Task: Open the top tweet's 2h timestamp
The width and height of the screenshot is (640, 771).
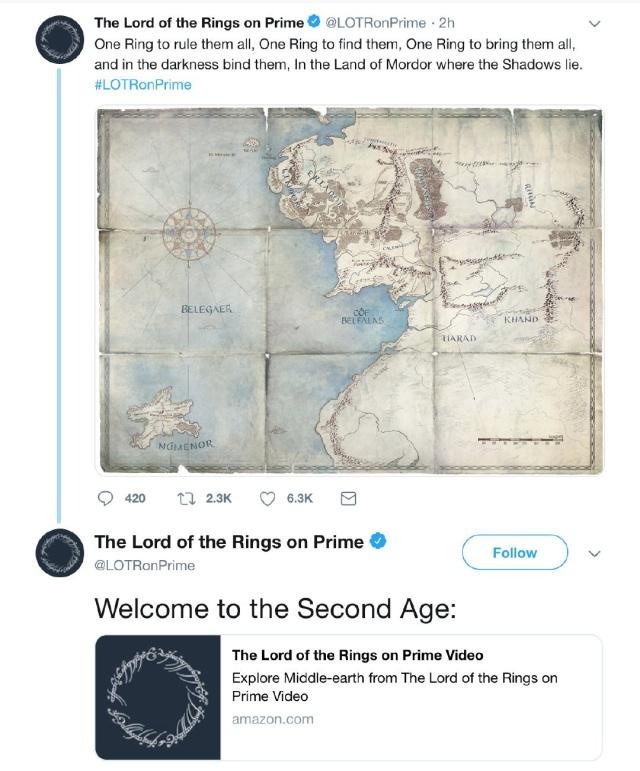Action: click(447, 23)
